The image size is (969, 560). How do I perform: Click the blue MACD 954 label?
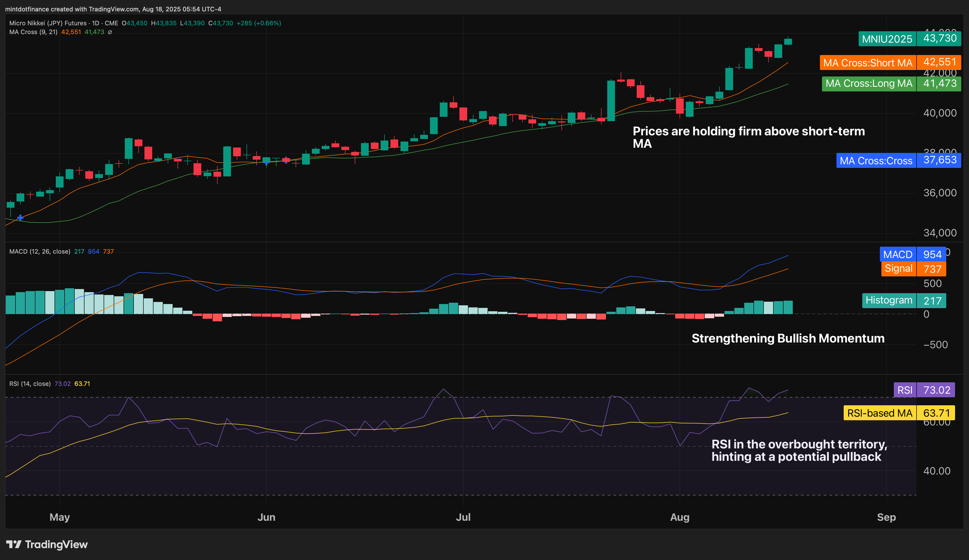point(912,254)
